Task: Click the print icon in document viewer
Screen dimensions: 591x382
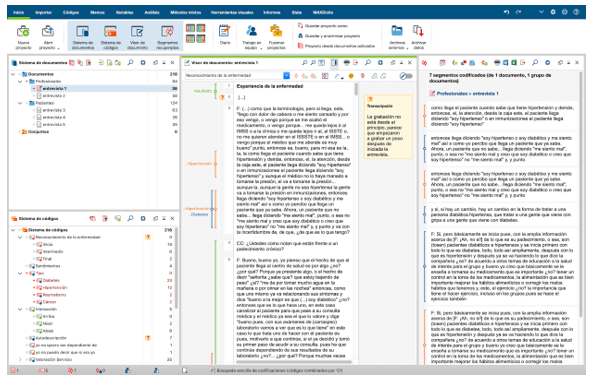Action: (x=346, y=63)
